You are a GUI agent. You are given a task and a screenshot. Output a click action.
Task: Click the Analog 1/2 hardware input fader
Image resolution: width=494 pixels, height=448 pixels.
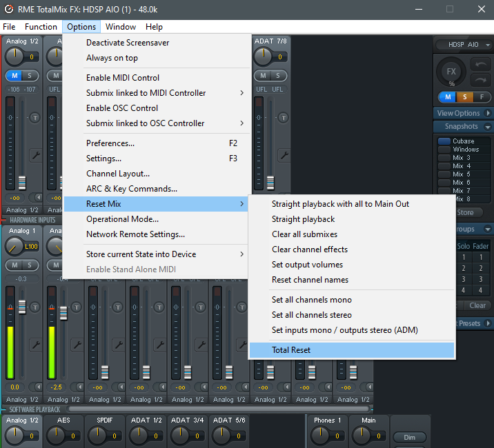pyautogui.click(x=22, y=183)
